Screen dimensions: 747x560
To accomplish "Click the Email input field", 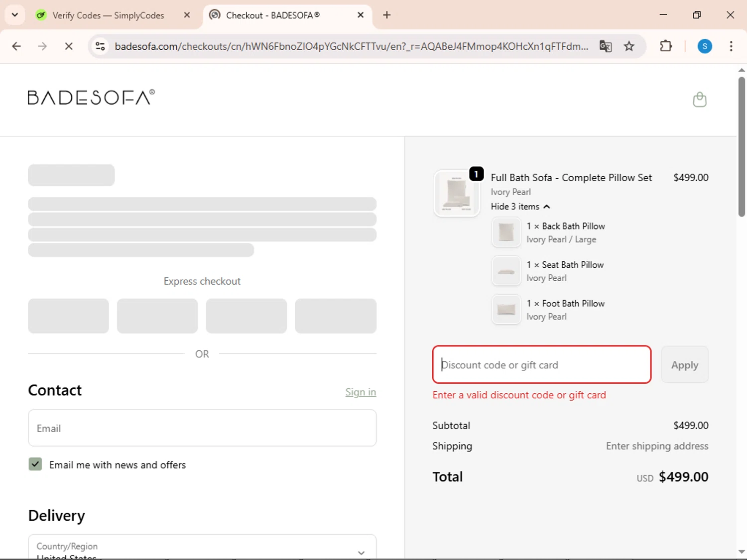I will tap(202, 428).
